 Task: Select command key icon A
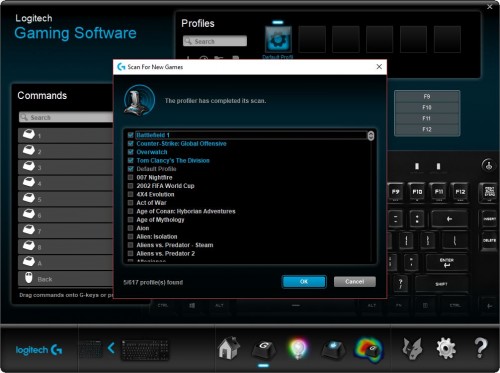pos(29,262)
